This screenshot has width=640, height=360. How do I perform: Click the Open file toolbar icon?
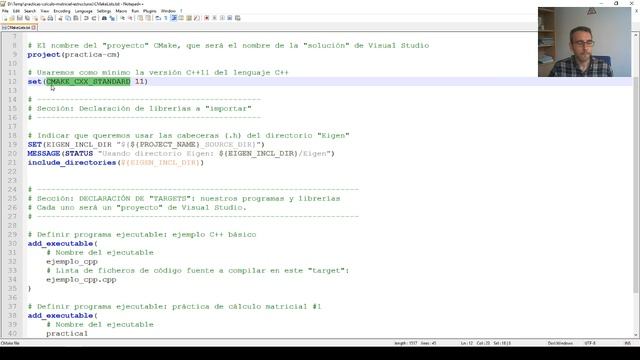(x=12, y=18)
